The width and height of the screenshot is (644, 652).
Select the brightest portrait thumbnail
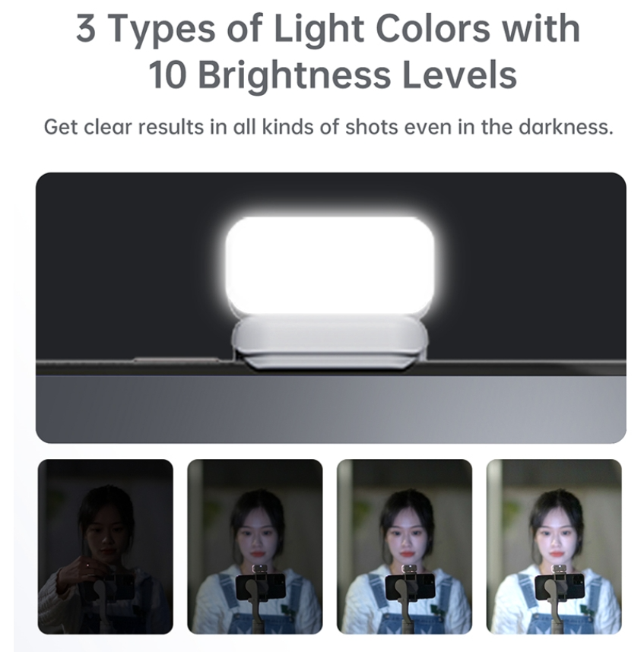(x=554, y=546)
